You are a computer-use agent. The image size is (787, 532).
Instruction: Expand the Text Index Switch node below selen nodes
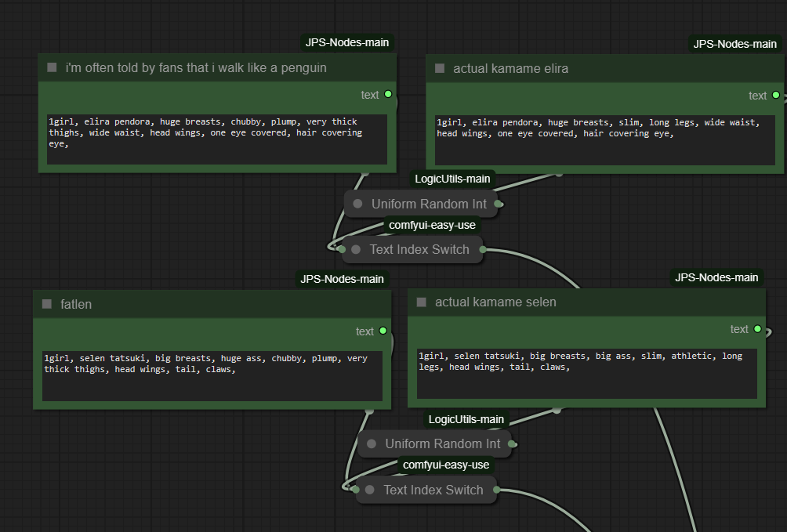point(370,490)
